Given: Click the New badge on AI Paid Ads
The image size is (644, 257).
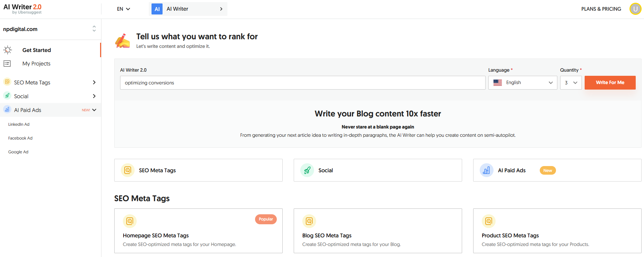Looking at the screenshot, I should pos(548,171).
